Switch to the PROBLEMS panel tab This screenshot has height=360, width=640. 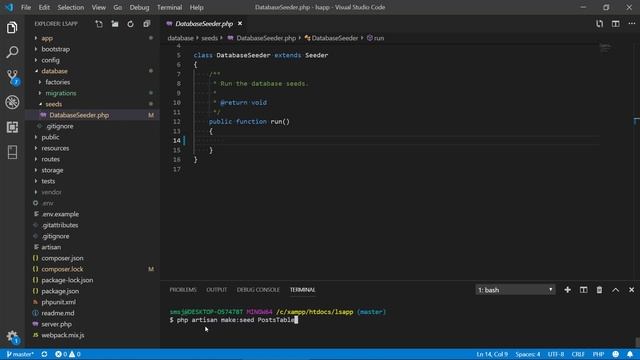[183, 290]
